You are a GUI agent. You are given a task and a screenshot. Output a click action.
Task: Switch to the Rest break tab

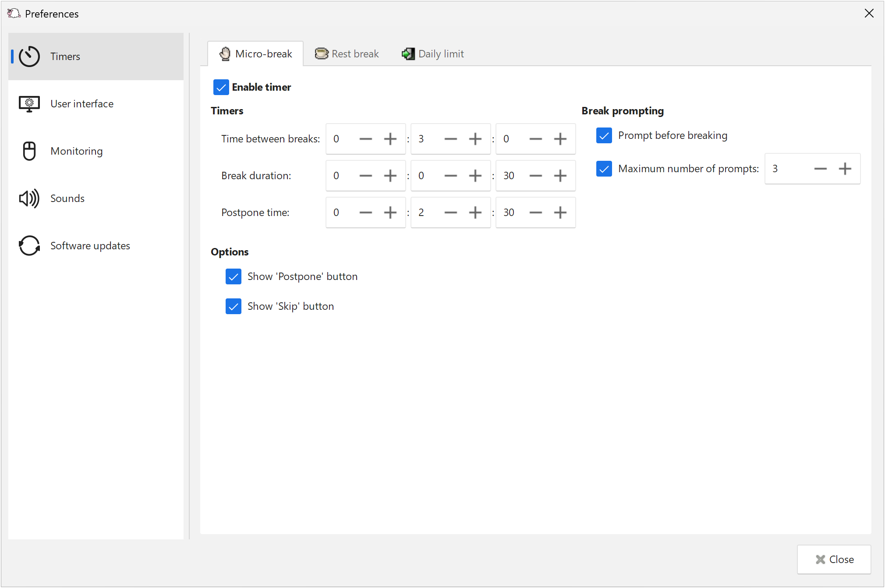[x=347, y=54]
